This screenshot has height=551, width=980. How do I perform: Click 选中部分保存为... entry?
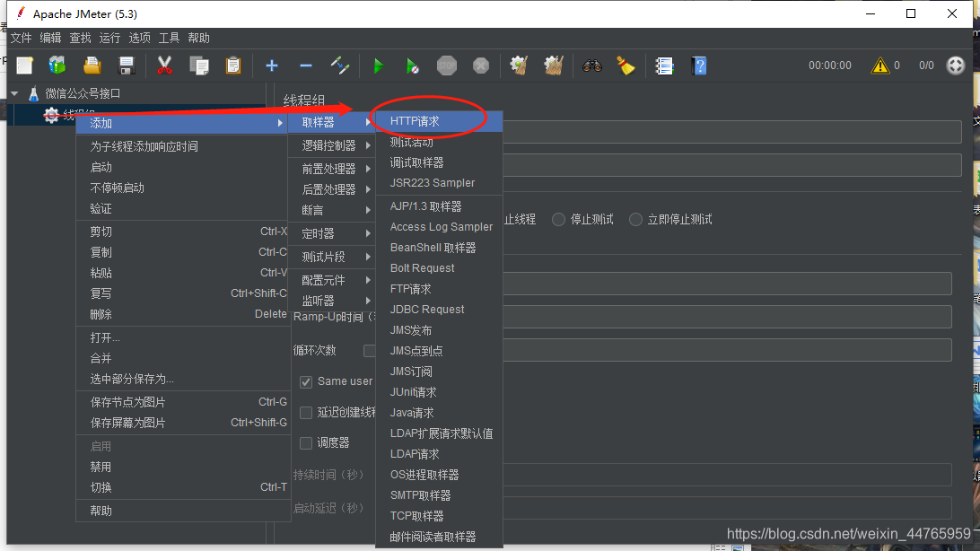(x=181, y=380)
